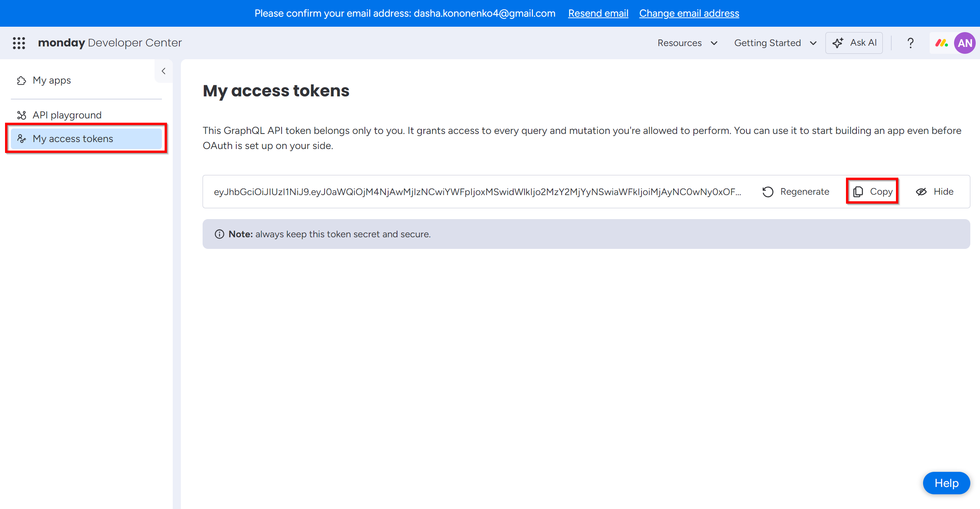Click the API playground icon
This screenshot has width=980, height=509.
(22, 115)
